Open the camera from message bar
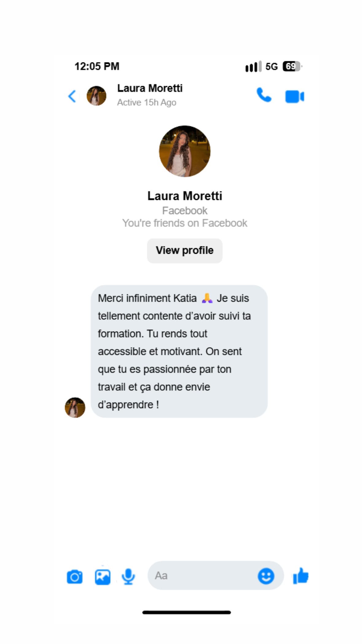The image size is (362, 644). (x=75, y=577)
